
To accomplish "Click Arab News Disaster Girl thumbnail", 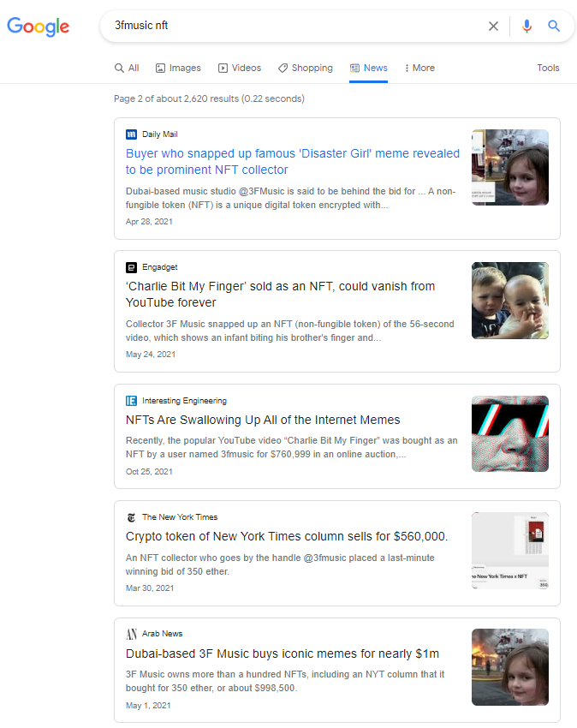I will pyautogui.click(x=510, y=667).
